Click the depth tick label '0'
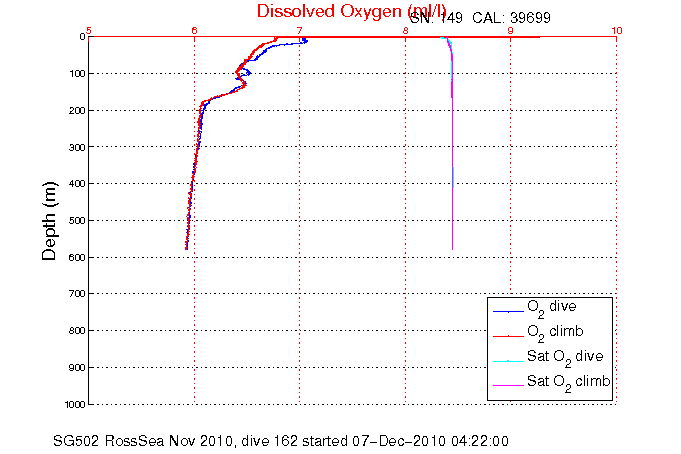Viewport: 681px width, 454px height. 82,37
